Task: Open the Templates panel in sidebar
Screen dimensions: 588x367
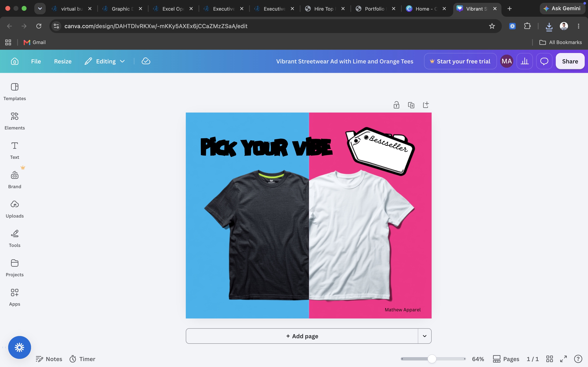Action: tap(14, 92)
